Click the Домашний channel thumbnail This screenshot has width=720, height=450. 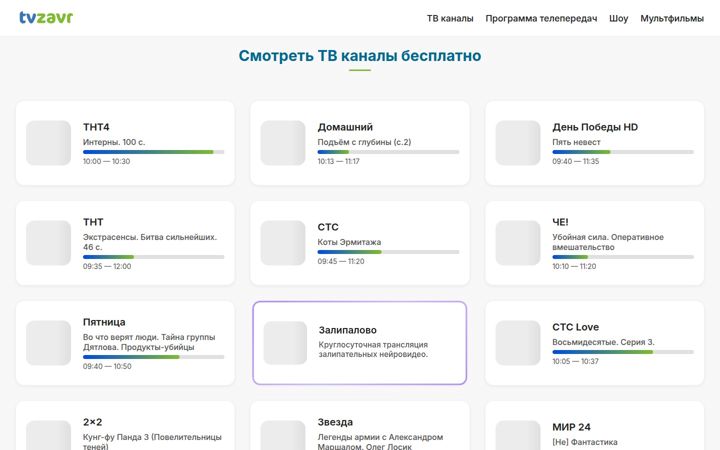(283, 143)
